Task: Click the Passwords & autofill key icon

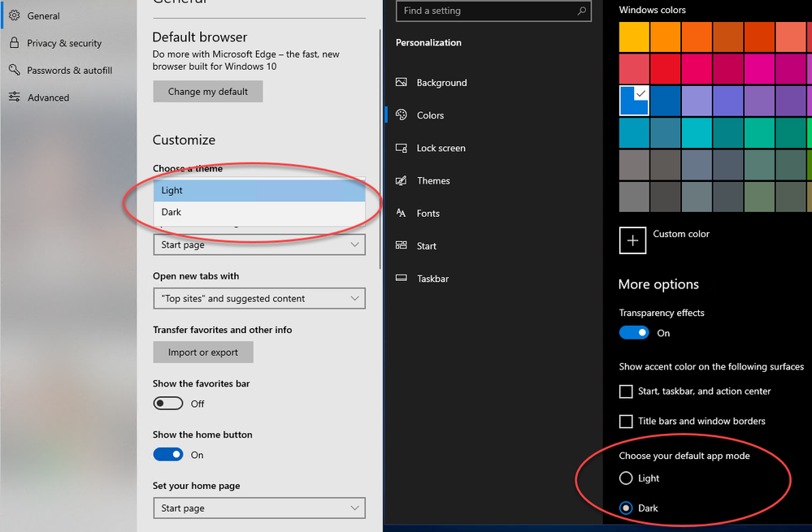Action: click(15, 70)
